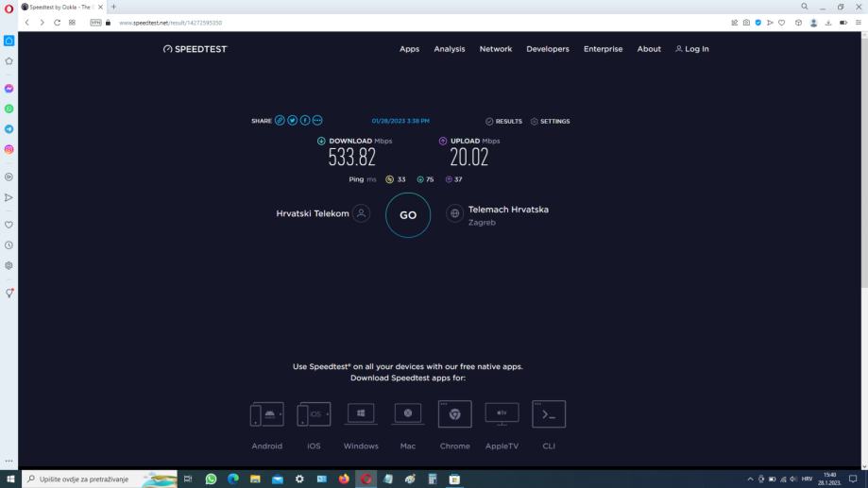The width and height of the screenshot is (868, 488).
Task: Change server via globe icon
Action: coord(454,213)
